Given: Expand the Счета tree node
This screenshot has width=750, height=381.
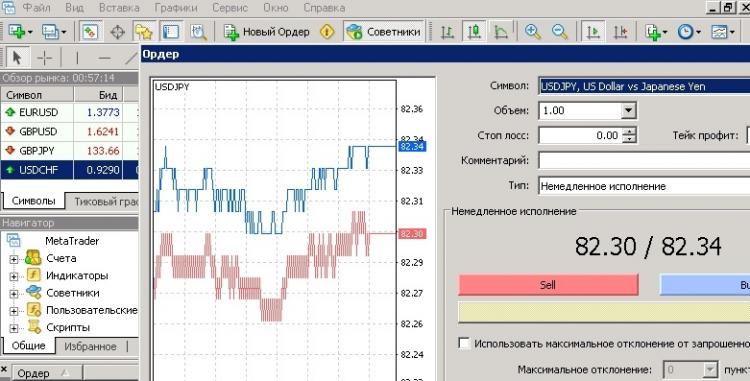Looking at the screenshot, I should (x=13, y=259).
